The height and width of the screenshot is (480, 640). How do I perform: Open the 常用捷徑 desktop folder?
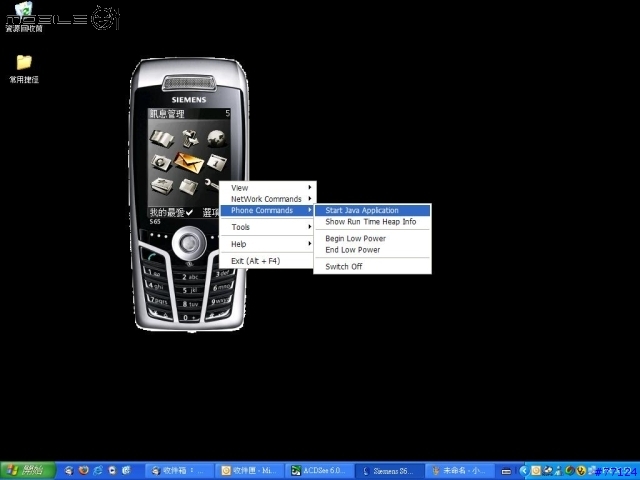click(24, 69)
